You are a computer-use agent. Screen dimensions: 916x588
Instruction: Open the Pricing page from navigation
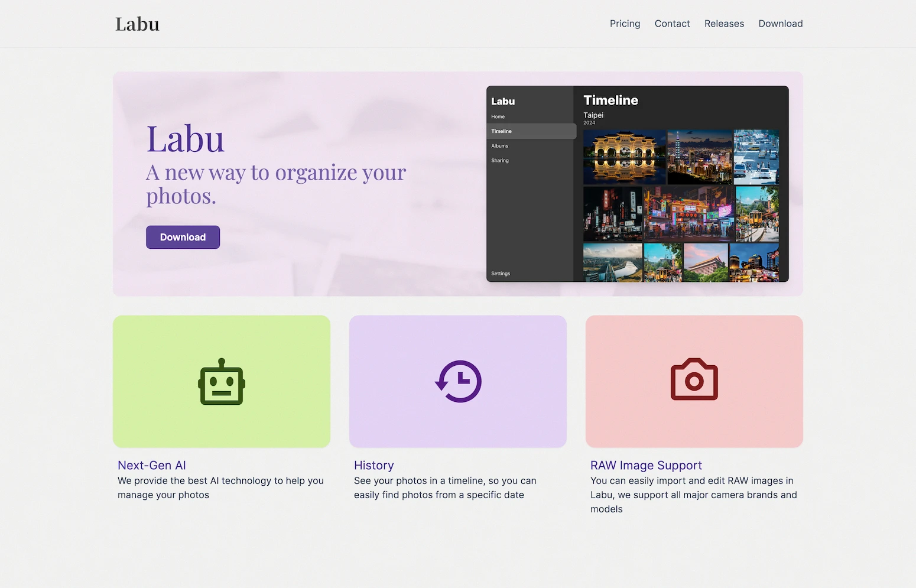[x=625, y=24]
